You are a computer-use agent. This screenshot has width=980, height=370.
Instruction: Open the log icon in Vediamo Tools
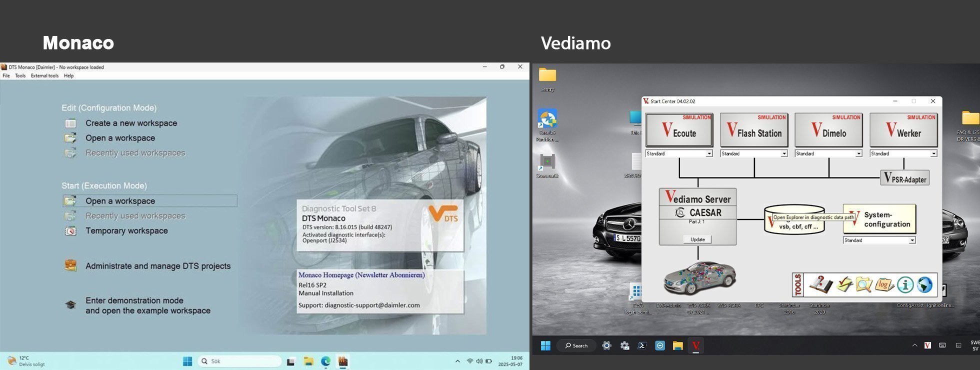tap(884, 284)
